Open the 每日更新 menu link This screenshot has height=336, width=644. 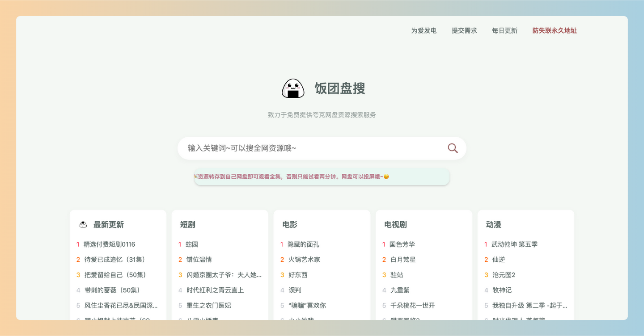coord(504,30)
